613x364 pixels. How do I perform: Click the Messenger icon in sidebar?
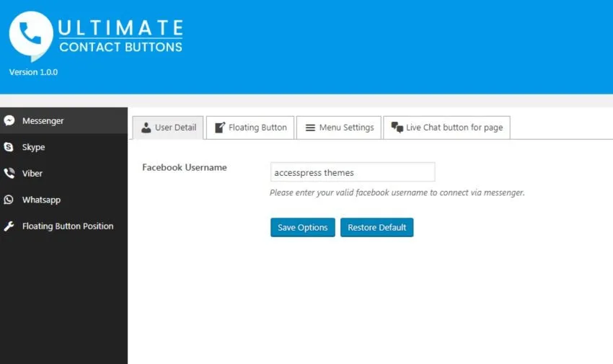click(9, 120)
